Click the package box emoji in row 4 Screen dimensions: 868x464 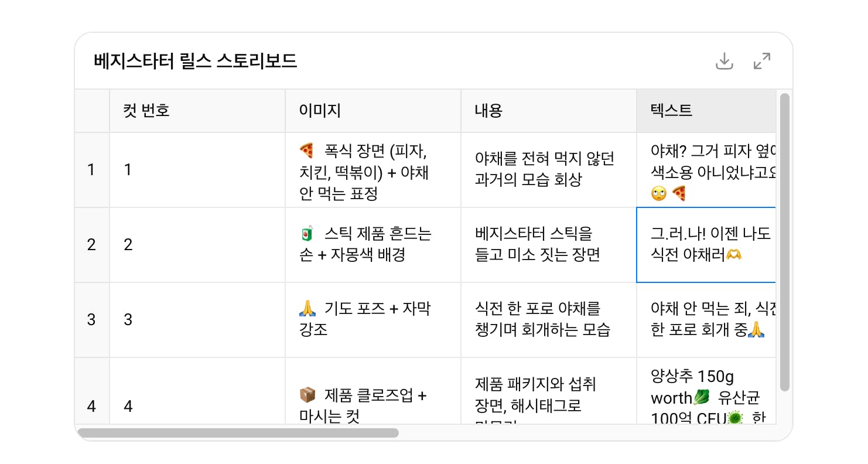[307, 395]
